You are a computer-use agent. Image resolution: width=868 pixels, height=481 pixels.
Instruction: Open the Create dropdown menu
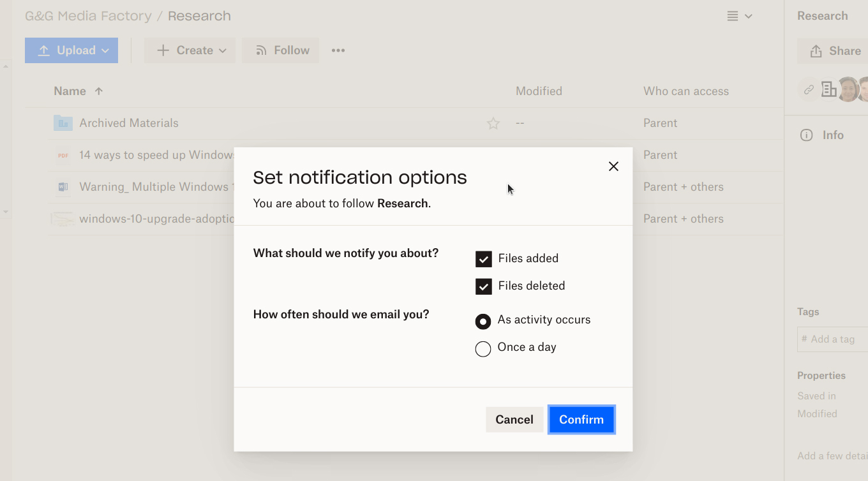[x=190, y=50]
